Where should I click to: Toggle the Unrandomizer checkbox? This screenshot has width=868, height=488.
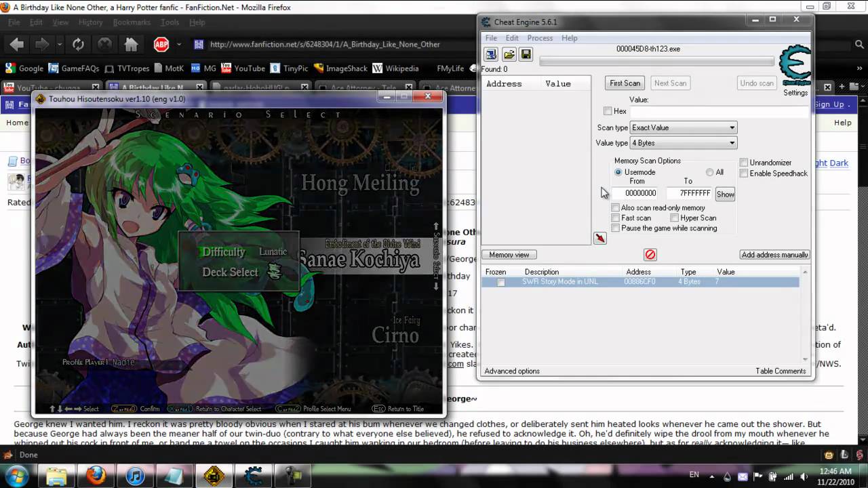(x=744, y=163)
